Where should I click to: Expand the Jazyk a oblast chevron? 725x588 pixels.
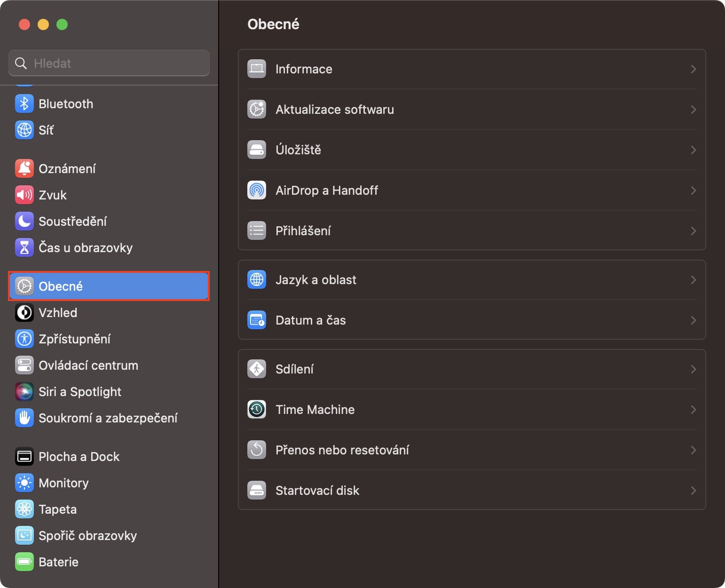click(693, 280)
